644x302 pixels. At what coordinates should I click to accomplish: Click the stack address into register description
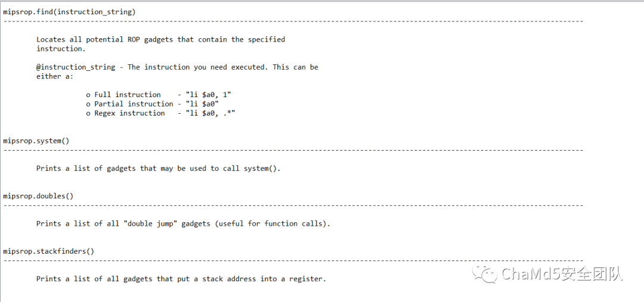(181, 279)
